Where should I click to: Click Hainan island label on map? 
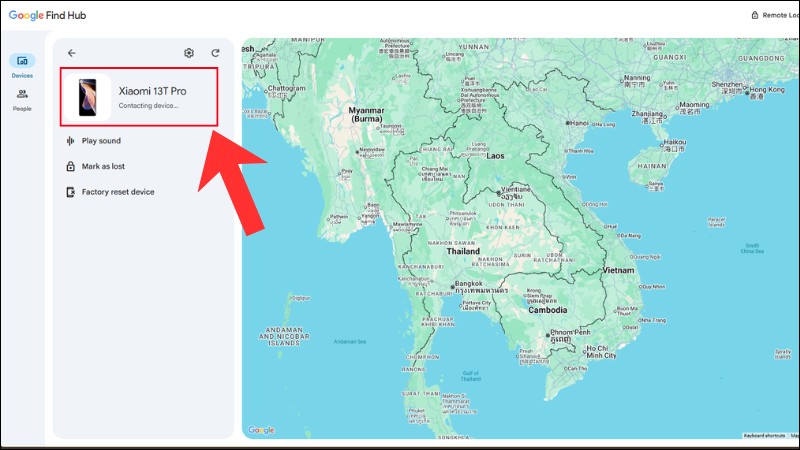click(x=652, y=166)
